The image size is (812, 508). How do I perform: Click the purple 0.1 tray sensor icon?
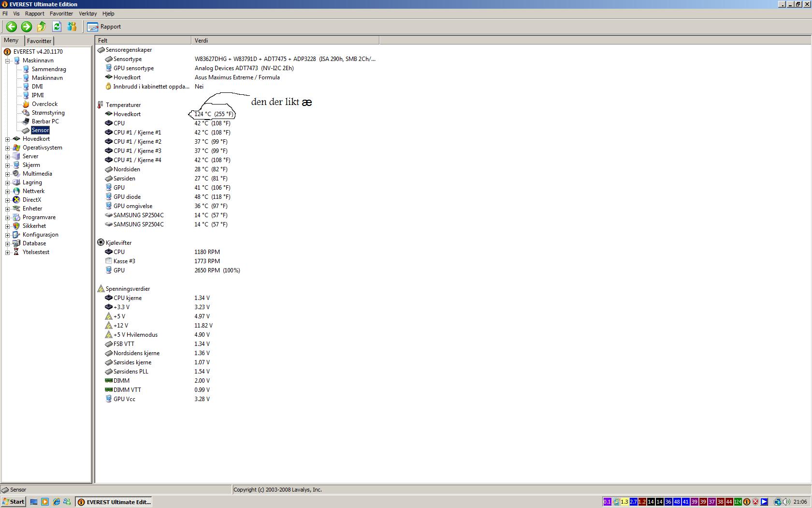(x=608, y=502)
